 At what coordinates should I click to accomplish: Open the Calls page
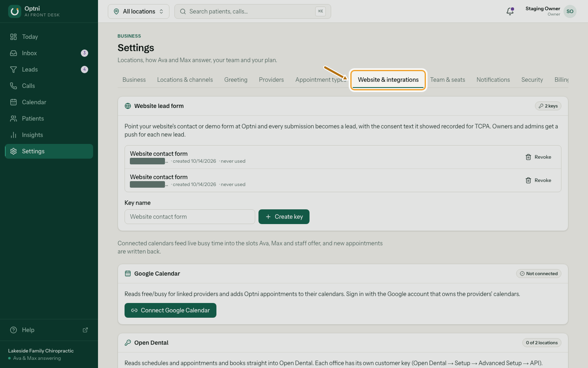(x=49, y=86)
